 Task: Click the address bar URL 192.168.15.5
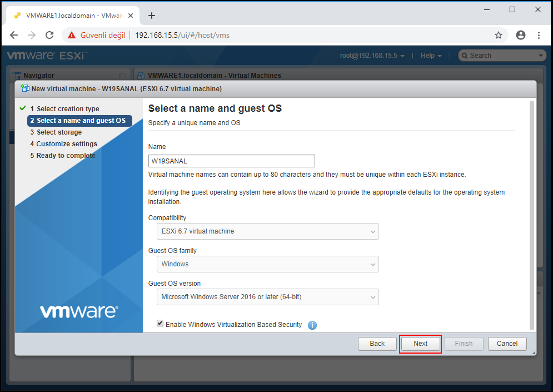click(x=182, y=35)
